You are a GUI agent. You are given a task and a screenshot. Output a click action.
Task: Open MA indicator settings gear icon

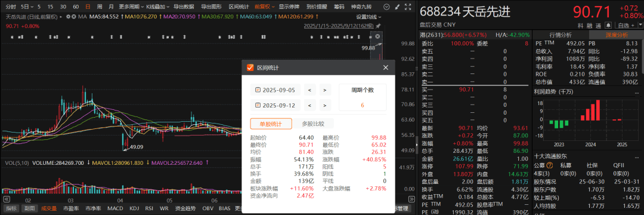point(68,17)
